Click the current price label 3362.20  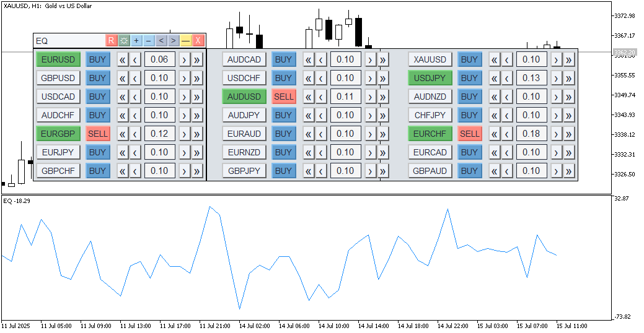[x=625, y=52]
